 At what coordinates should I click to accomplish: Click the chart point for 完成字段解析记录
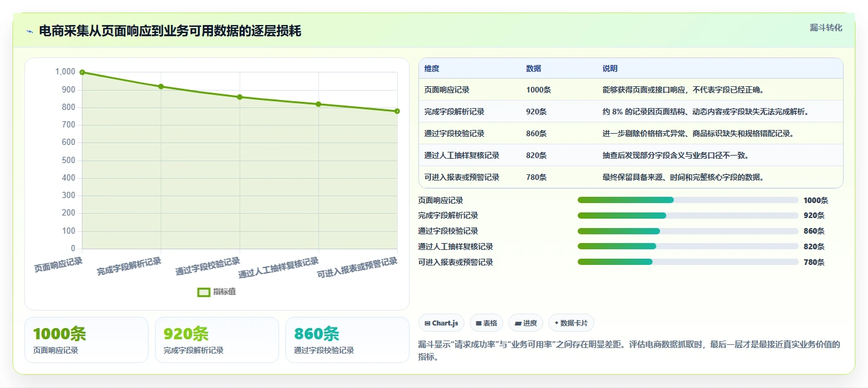(x=161, y=87)
